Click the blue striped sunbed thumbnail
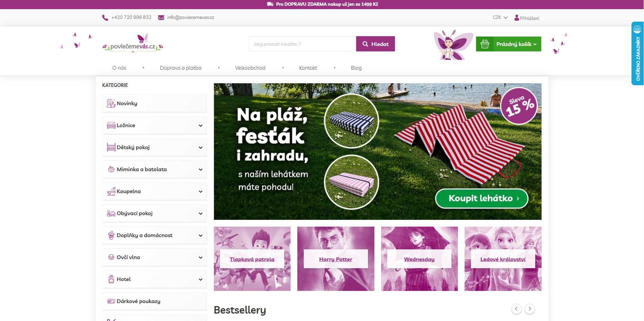 coord(351,121)
